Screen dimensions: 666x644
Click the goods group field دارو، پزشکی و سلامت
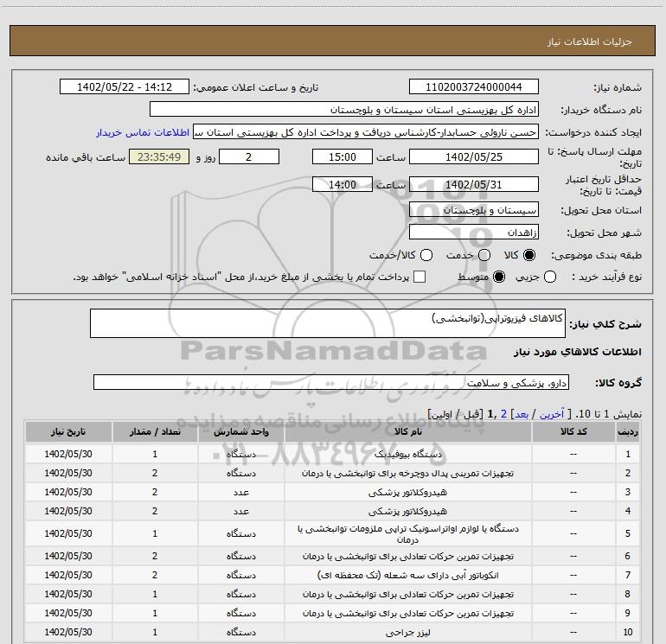coord(331,382)
